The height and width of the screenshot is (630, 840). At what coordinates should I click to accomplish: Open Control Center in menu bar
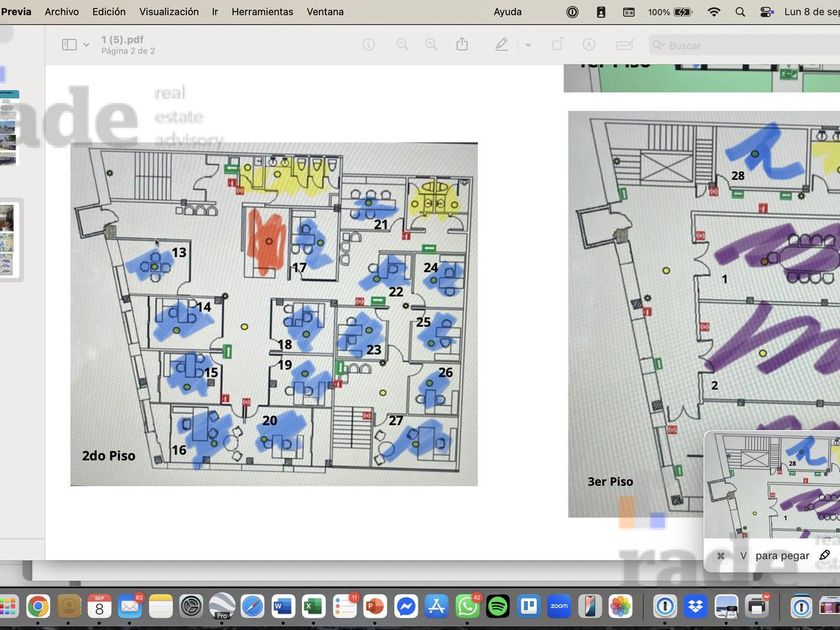coord(767,12)
